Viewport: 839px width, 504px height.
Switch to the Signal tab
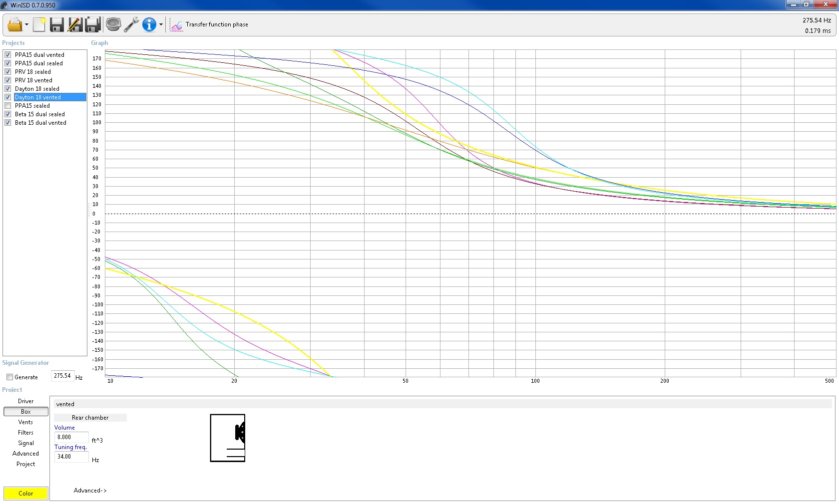point(26,443)
